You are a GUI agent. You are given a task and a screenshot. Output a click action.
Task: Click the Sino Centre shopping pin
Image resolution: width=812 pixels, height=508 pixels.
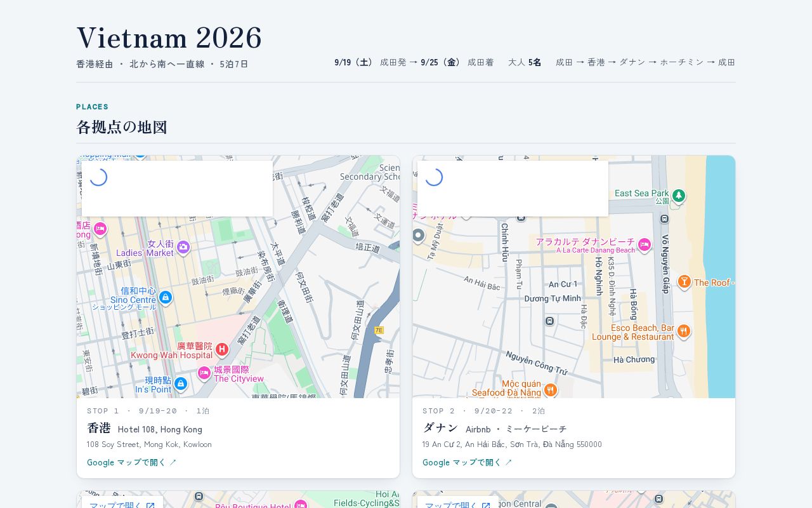click(166, 297)
